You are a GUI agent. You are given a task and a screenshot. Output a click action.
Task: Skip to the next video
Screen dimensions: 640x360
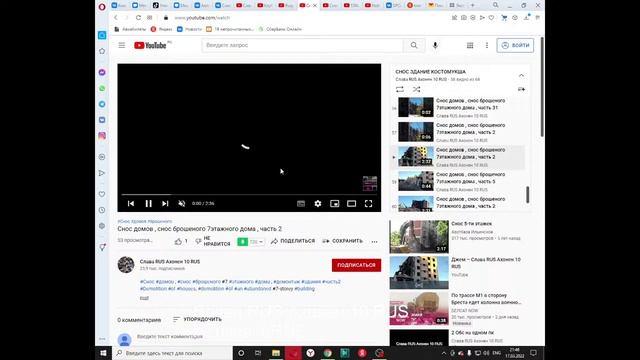[165, 203]
